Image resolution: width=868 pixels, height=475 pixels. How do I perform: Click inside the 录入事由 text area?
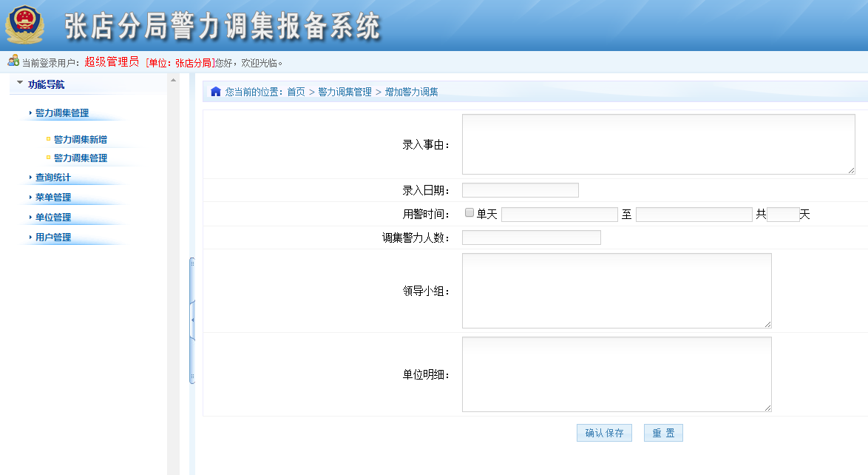(658, 144)
